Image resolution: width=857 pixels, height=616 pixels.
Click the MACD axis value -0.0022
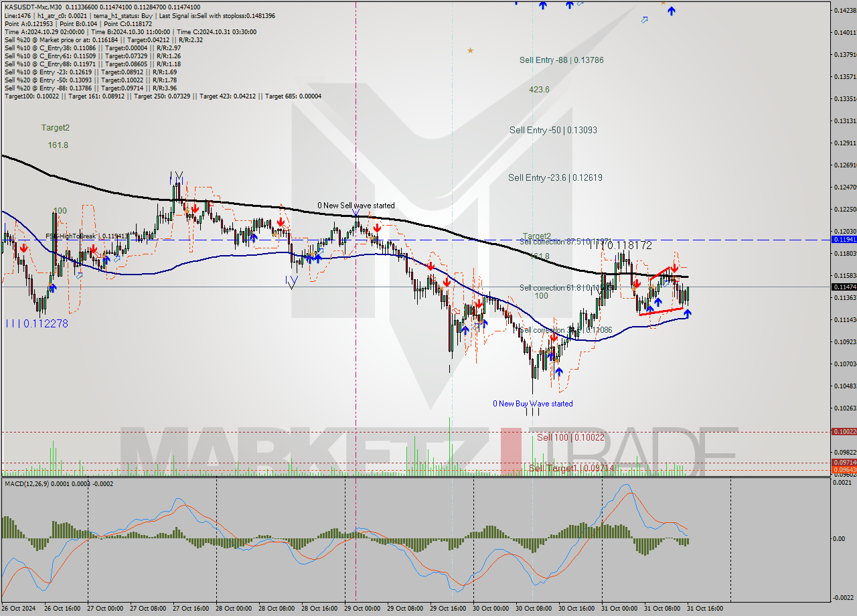(845, 598)
